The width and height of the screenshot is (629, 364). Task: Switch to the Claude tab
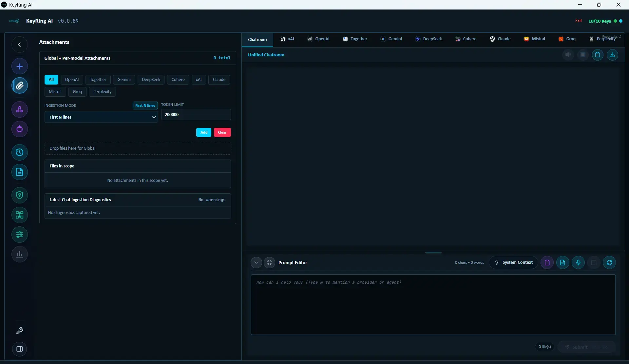(x=500, y=39)
